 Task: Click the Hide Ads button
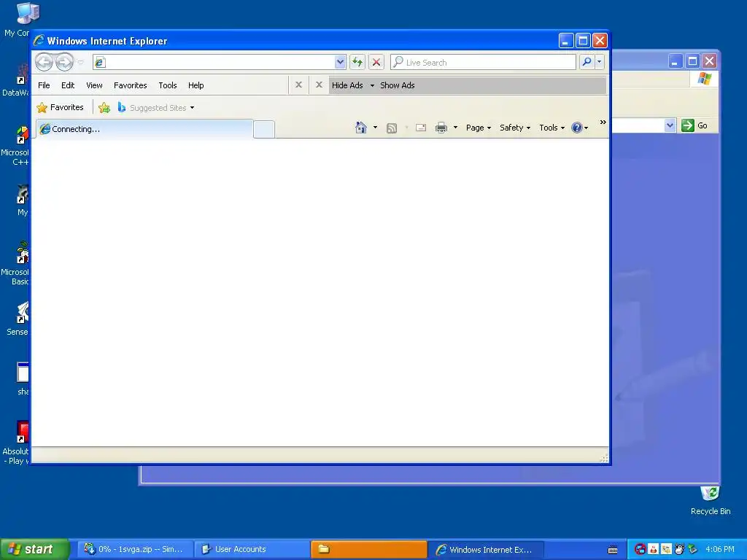[347, 85]
